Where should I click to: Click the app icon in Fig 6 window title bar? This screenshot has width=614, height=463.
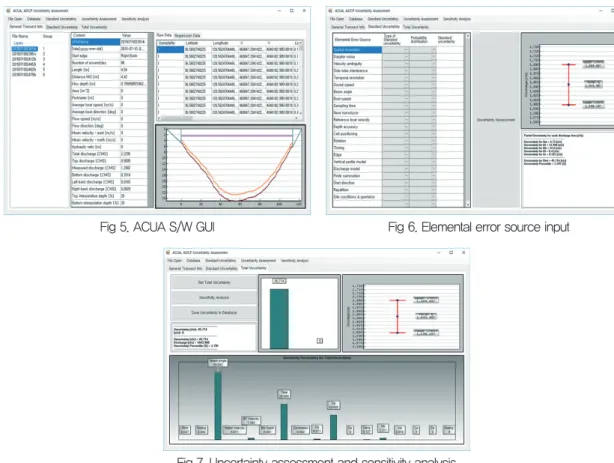point(330,11)
